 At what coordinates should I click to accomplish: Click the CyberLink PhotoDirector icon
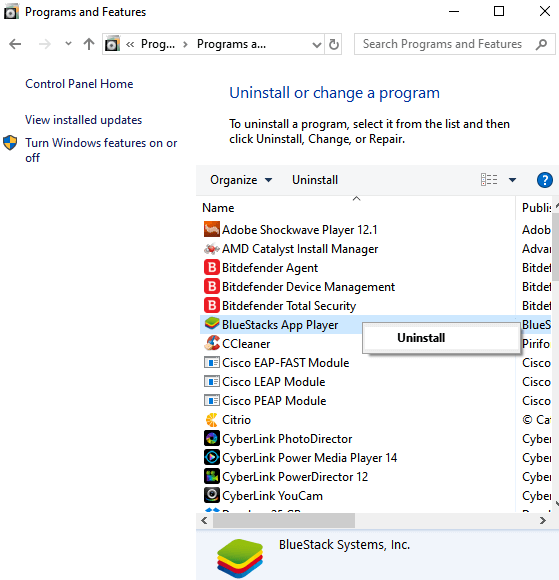click(212, 439)
